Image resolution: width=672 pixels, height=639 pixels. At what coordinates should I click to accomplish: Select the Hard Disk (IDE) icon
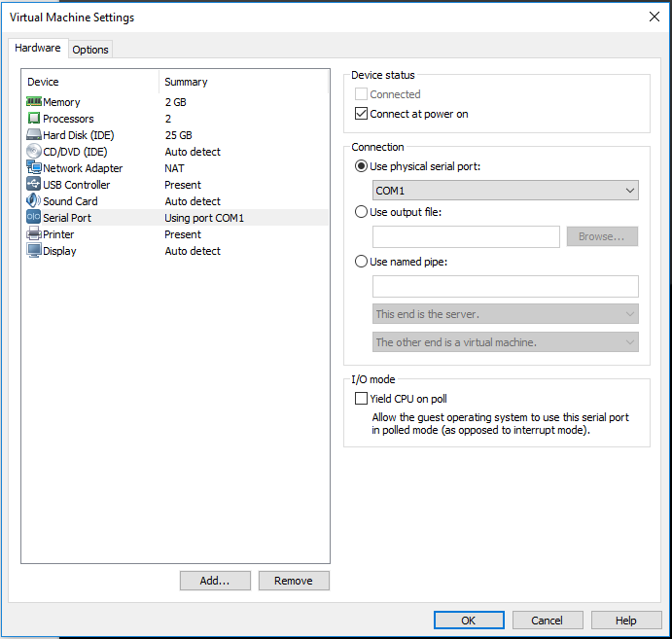(x=33, y=135)
